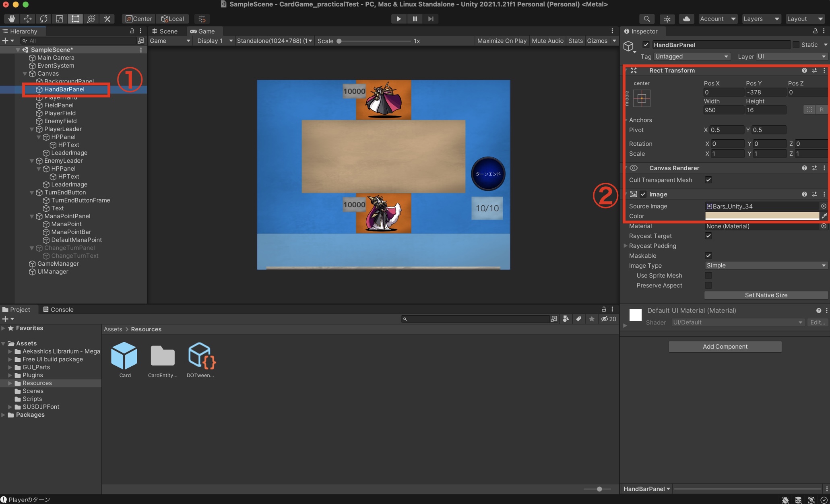
Task: Click the Pause button
Action: point(415,19)
